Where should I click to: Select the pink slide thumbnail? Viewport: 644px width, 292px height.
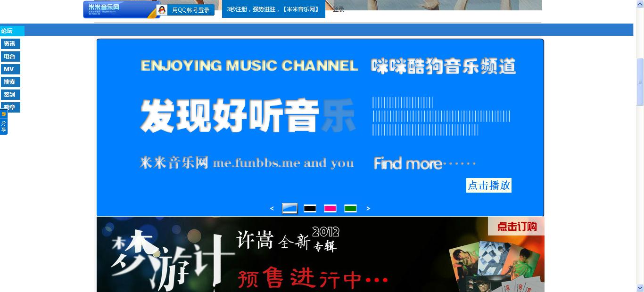pyautogui.click(x=330, y=208)
